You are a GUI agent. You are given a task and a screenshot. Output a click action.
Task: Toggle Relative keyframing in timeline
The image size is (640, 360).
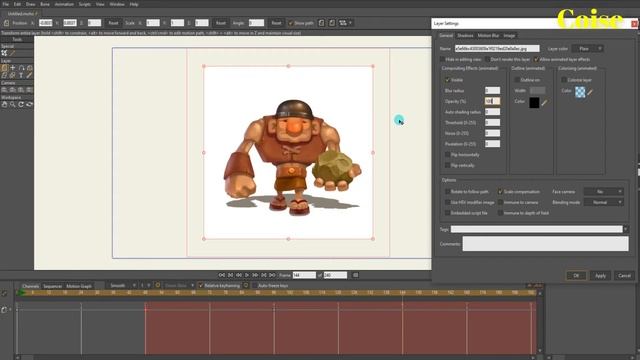tap(201, 286)
